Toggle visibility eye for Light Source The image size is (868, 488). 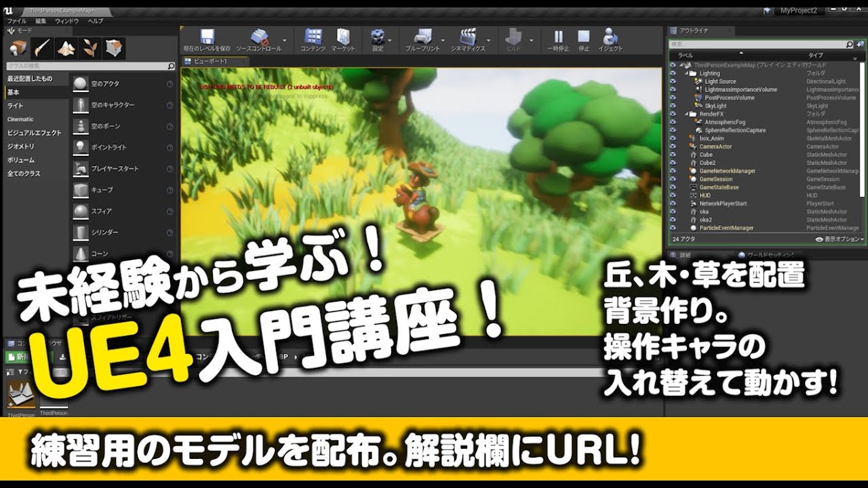pos(673,81)
